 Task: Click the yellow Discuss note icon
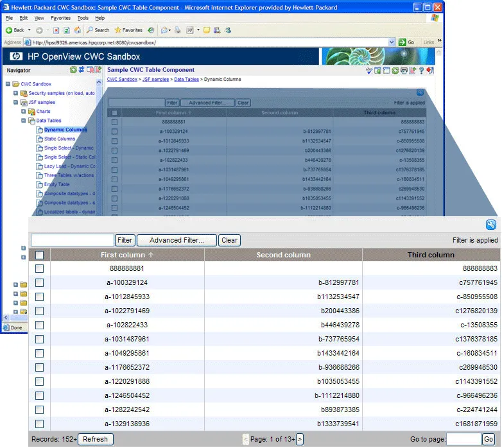click(x=207, y=30)
